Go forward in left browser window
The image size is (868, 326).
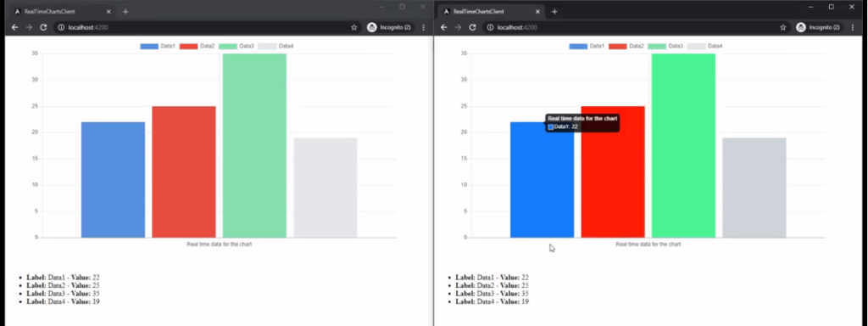pos(29,27)
